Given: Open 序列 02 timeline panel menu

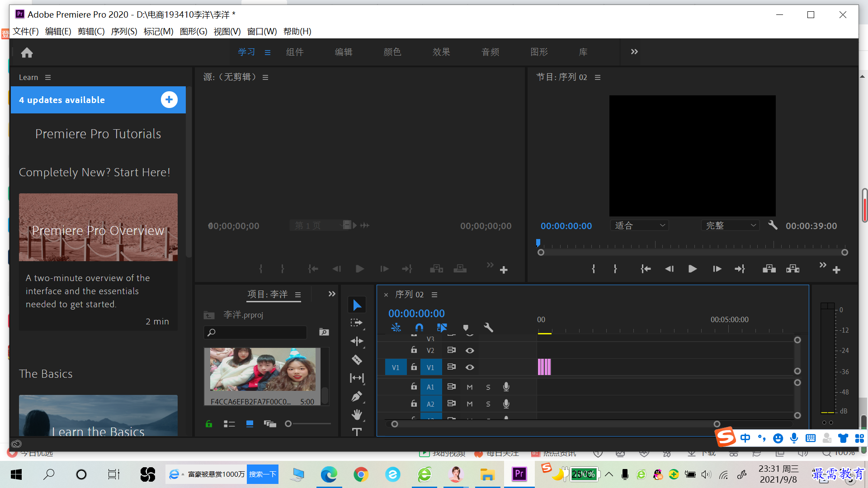Looking at the screenshot, I should coord(434,295).
